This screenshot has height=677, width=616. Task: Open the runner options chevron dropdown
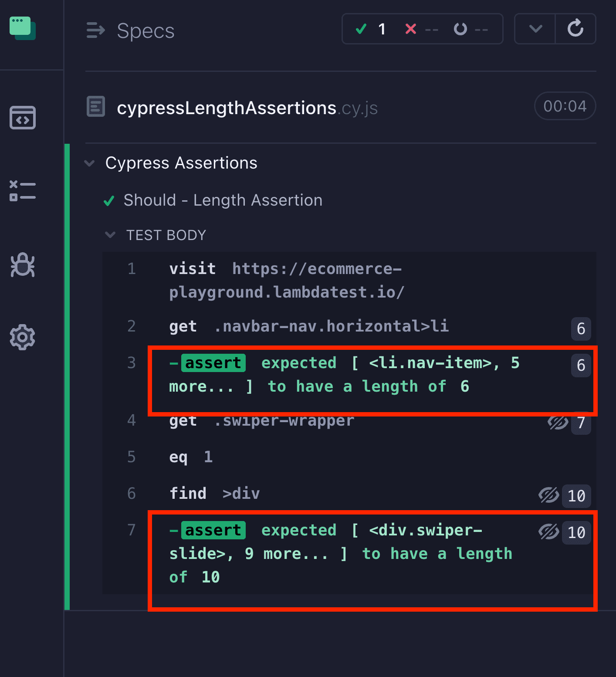(535, 29)
